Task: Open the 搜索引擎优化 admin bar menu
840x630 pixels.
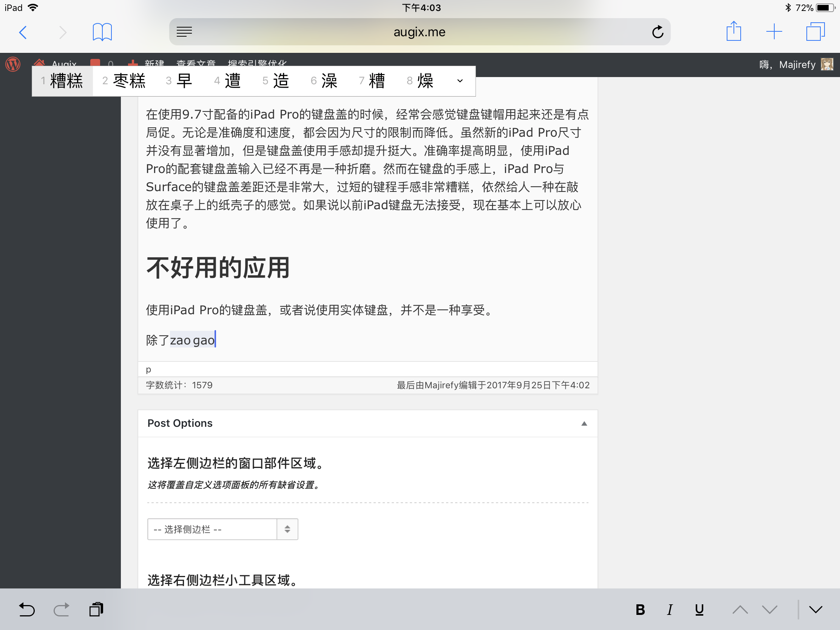Action: 257,63
